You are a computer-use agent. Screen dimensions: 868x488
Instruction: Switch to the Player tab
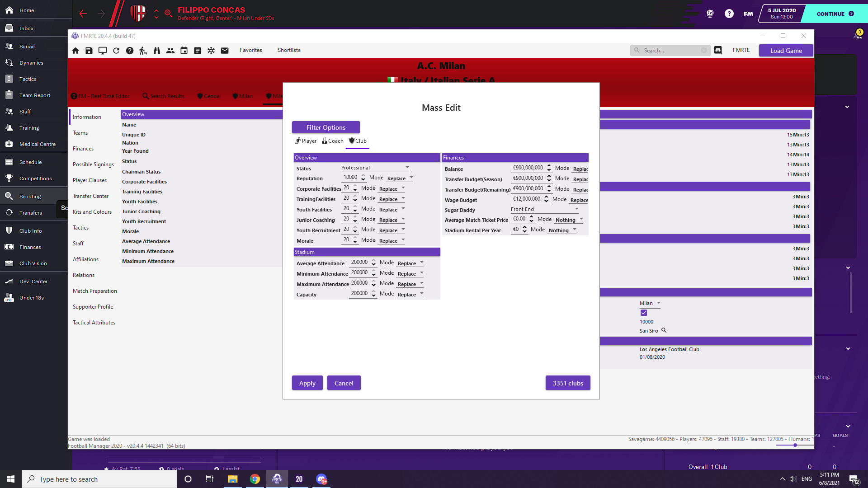(306, 141)
